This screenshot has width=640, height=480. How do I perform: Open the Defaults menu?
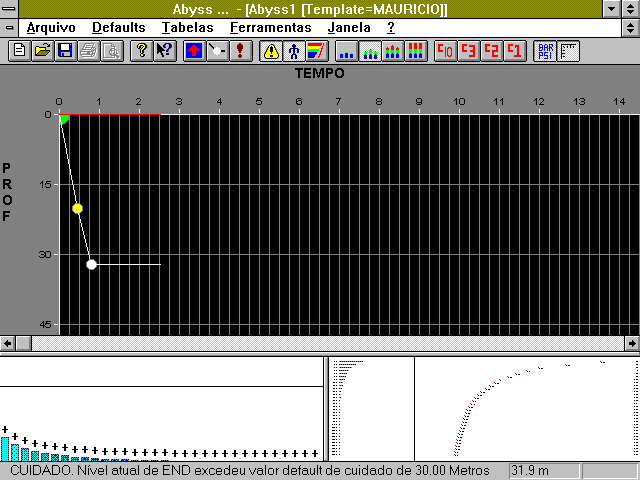(119, 28)
